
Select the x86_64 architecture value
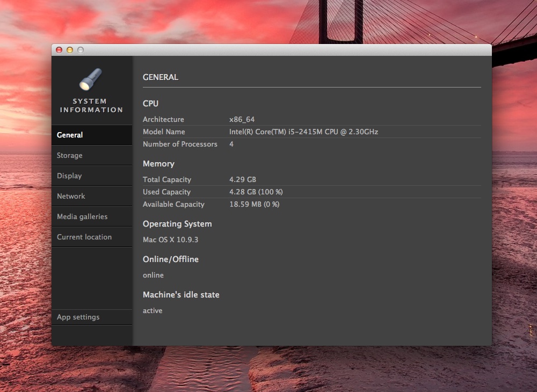click(x=242, y=120)
